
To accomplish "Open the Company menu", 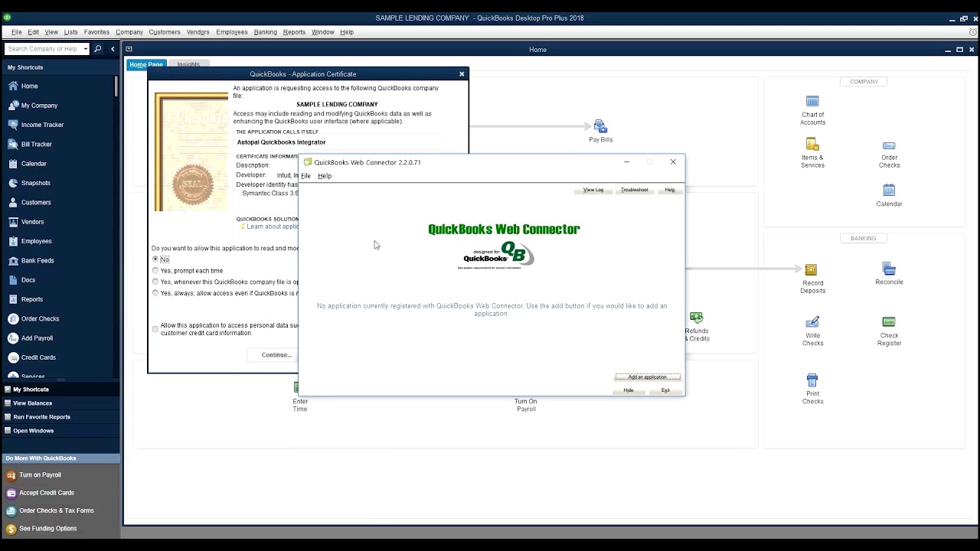I will pyautogui.click(x=129, y=32).
